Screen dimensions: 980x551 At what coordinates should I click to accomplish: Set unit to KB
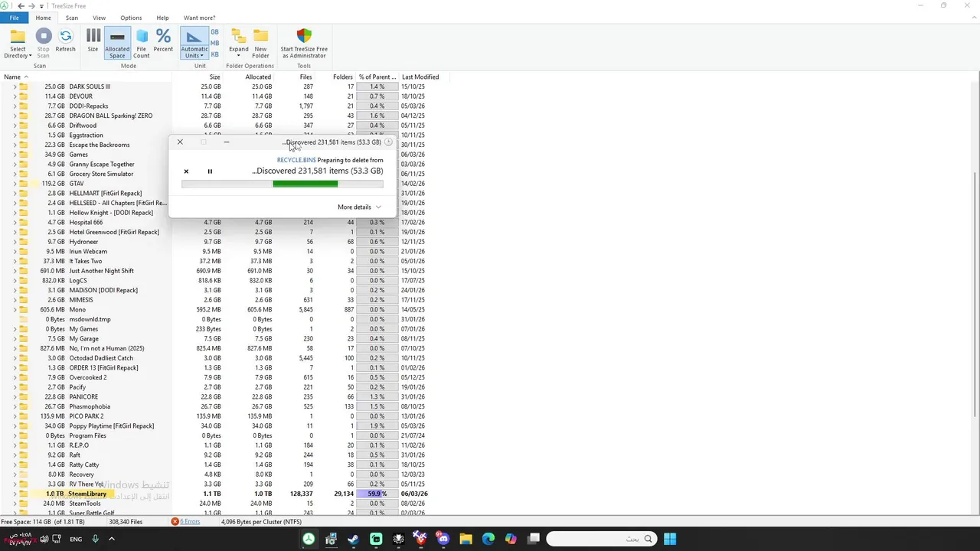(x=214, y=55)
